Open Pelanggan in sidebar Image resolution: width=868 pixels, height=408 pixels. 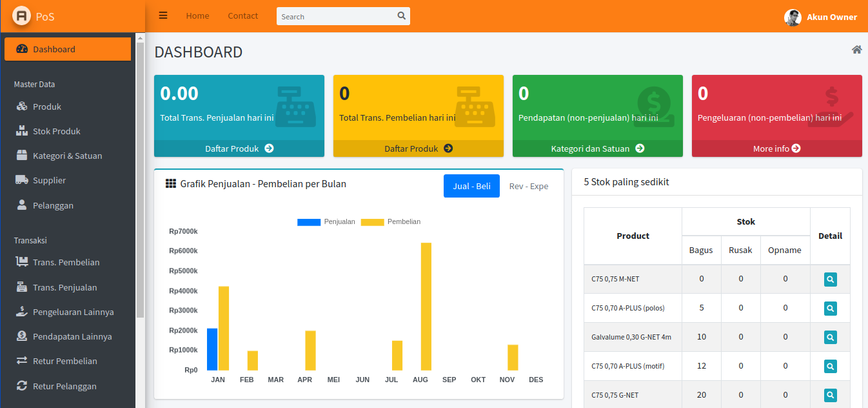click(68, 205)
